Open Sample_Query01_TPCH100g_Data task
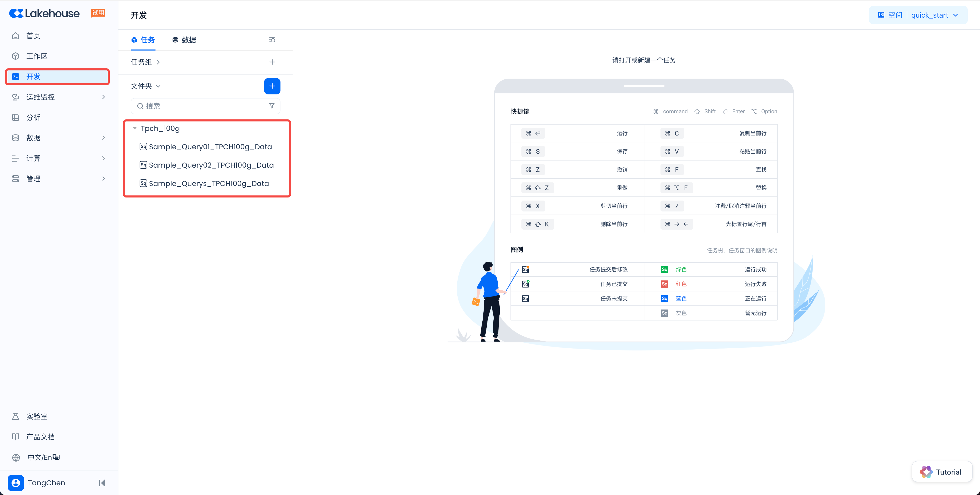The width and height of the screenshot is (980, 495). (x=210, y=146)
